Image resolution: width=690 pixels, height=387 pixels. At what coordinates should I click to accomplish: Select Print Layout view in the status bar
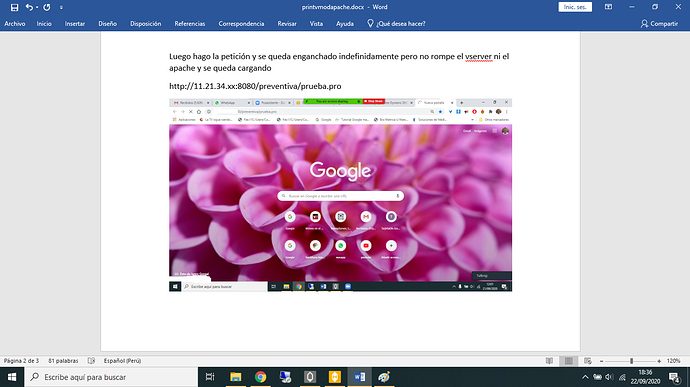(569, 361)
